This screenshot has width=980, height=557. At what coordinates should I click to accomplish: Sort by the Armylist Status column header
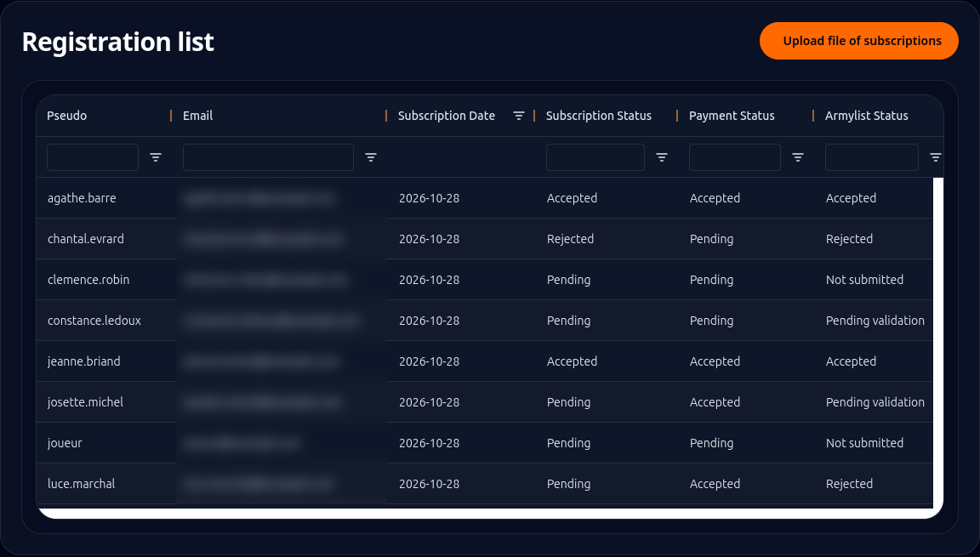coord(866,116)
